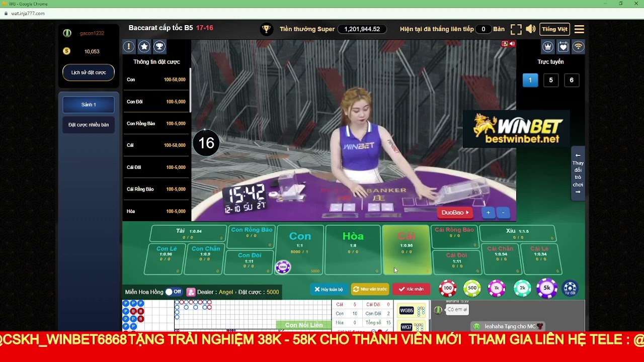644x362 pixels.
Task: Bet on Con Đôi
Action: pos(249,262)
